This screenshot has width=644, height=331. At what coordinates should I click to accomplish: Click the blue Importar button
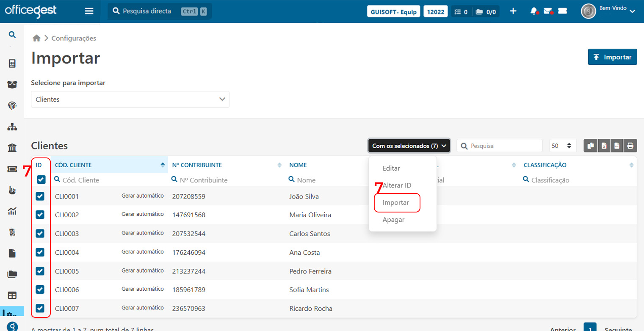[612, 57]
